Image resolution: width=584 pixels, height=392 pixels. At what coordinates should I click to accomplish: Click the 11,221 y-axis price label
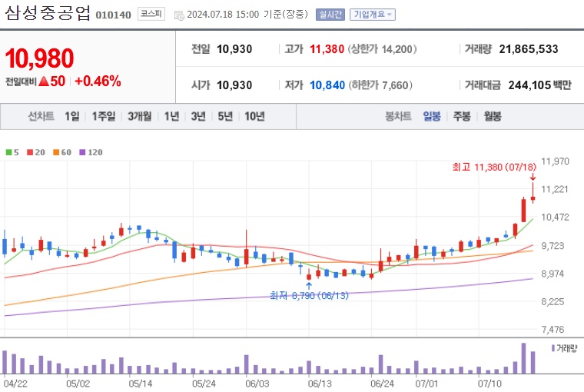pyautogui.click(x=555, y=189)
